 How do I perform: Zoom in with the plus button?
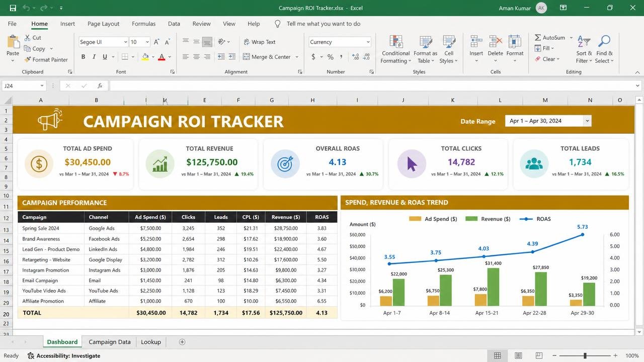click(x=615, y=355)
